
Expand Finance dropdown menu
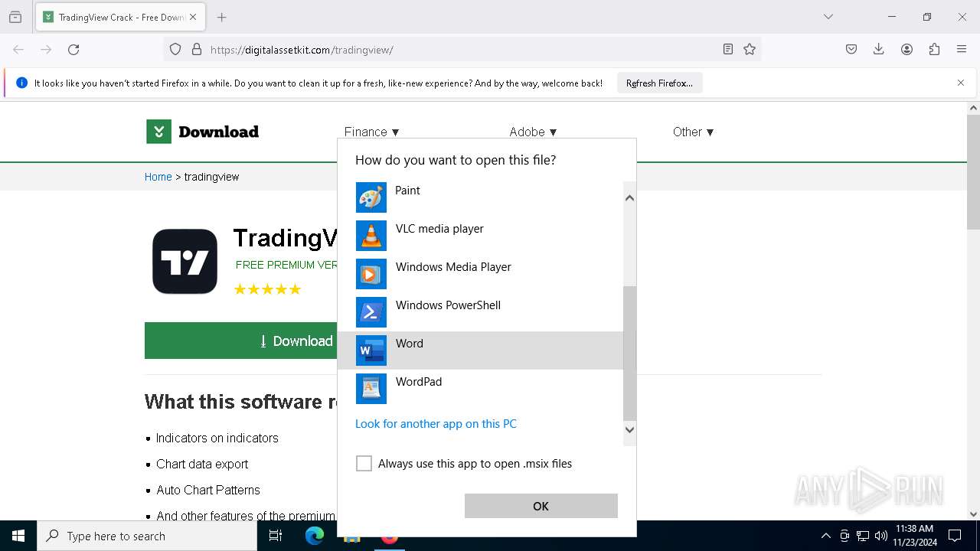372,132
